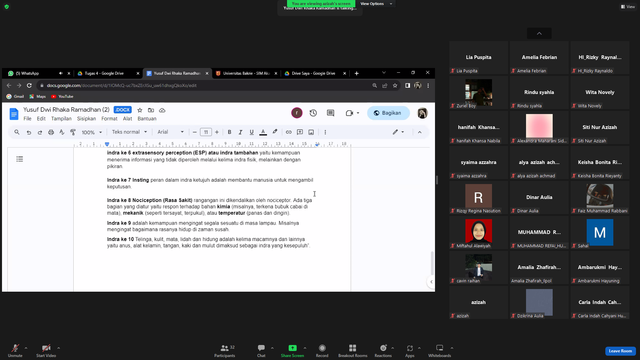Screen dimensions: 640x360
Task: Add a comment using toolbar icon
Action: tap(300, 132)
